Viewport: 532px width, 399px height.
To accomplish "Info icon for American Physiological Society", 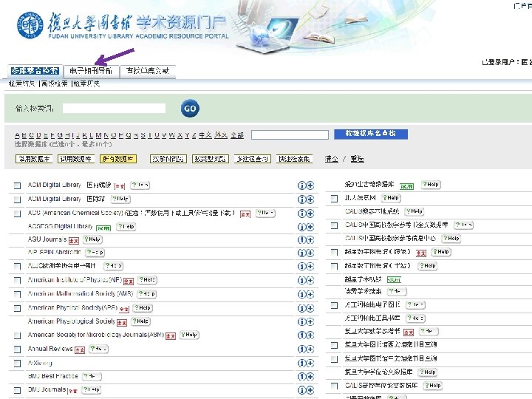I will (x=301, y=321).
